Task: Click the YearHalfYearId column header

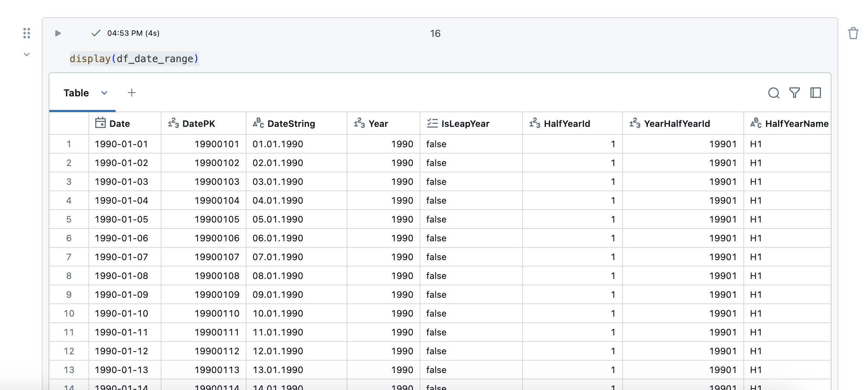Action: (x=677, y=123)
